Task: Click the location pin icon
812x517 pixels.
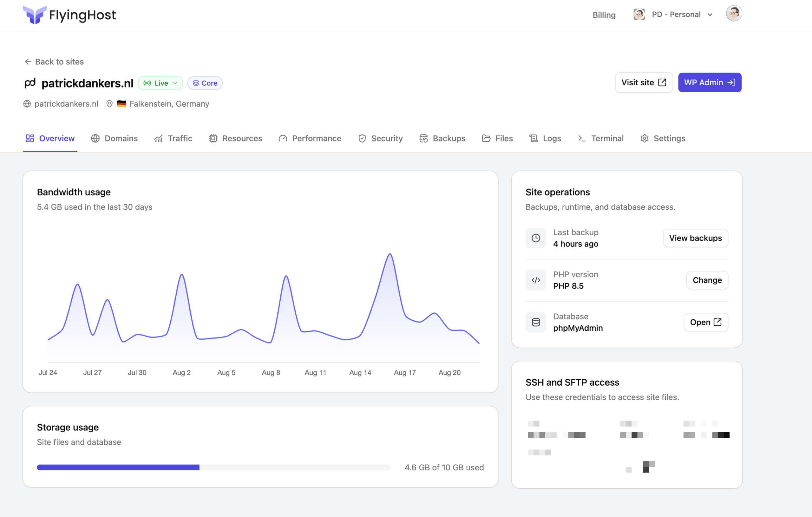Action: (109, 104)
